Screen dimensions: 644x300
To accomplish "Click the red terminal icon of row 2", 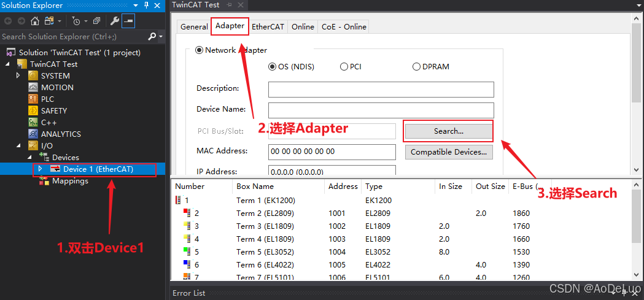I will (x=187, y=213).
